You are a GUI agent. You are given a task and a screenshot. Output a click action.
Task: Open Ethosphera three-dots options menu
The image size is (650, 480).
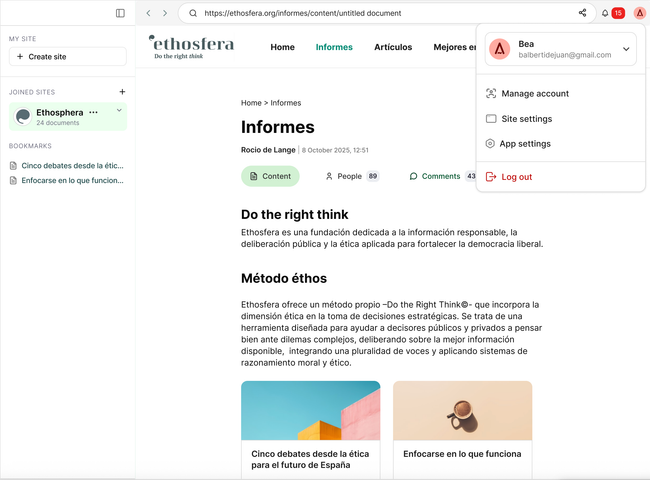93,113
